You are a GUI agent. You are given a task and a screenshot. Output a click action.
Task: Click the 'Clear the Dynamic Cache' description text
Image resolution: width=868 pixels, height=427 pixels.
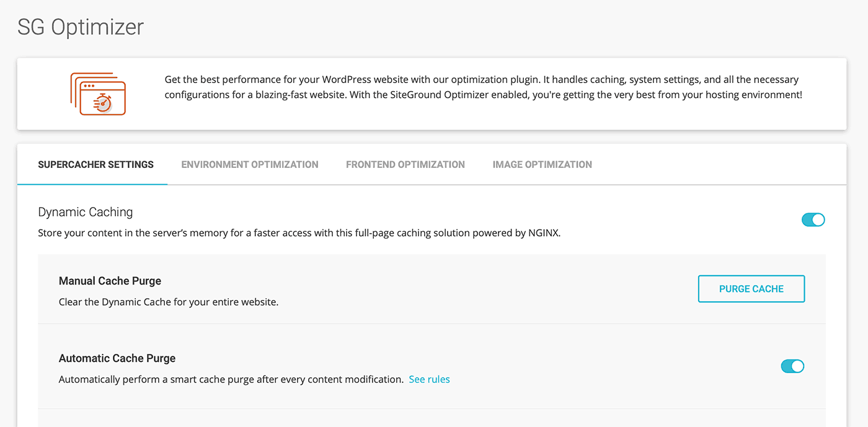169,302
